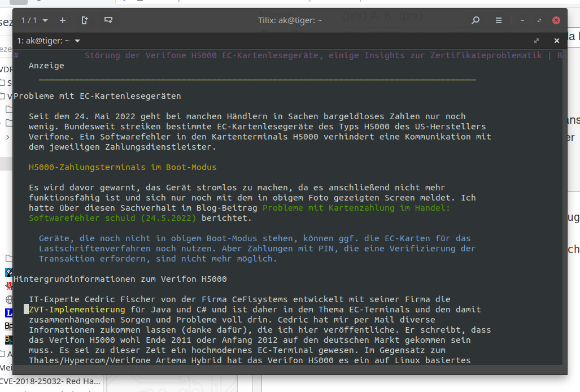Viewport: 580px width, 392px height.
Task: Add a new session with the plus icon
Action: (x=63, y=20)
